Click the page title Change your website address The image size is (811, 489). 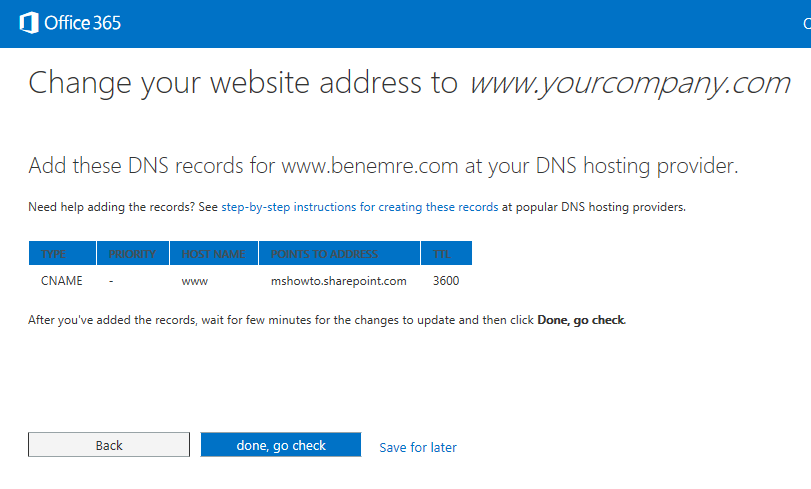(x=243, y=83)
